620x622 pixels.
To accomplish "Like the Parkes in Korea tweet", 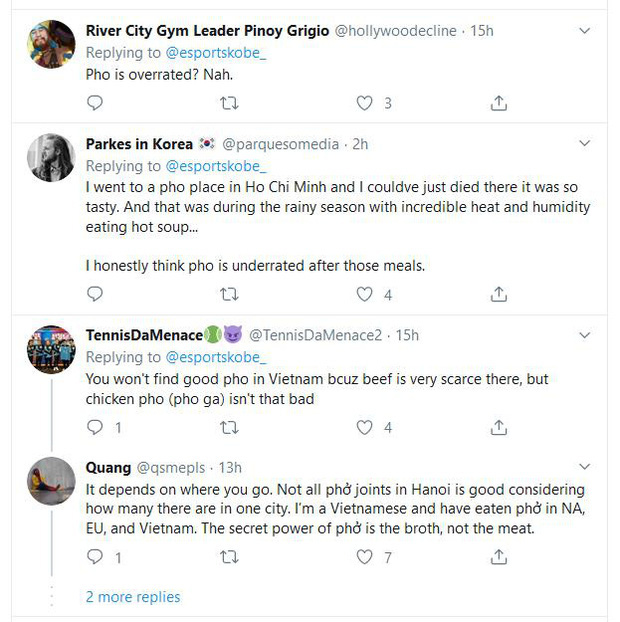I will coord(364,294).
